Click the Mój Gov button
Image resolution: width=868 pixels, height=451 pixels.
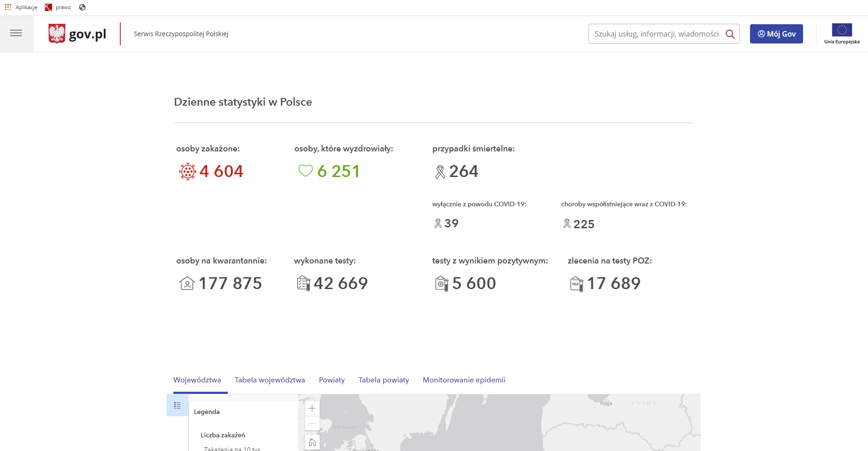pos(776,34)
